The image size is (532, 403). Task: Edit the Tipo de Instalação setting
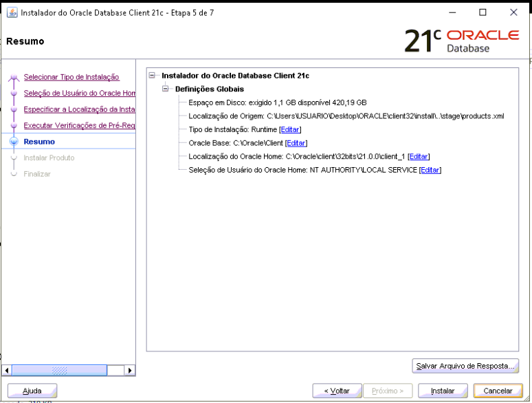click(x=290, y=129)
